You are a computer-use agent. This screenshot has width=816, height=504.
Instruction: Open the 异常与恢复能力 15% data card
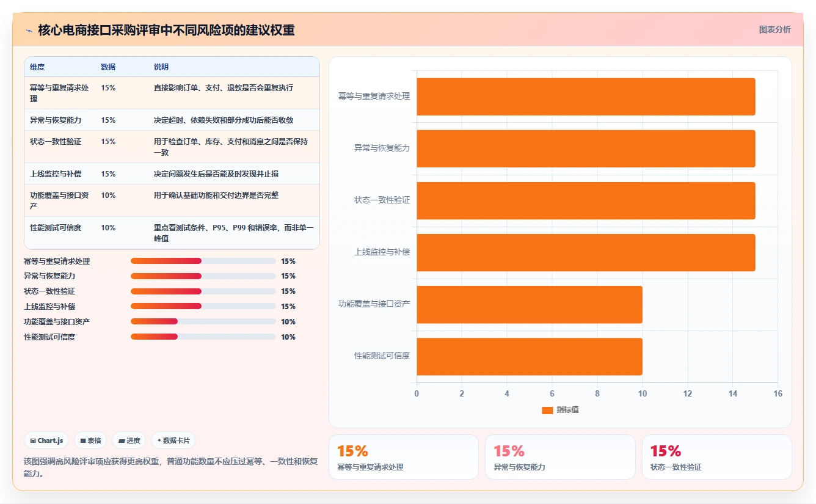560,457
